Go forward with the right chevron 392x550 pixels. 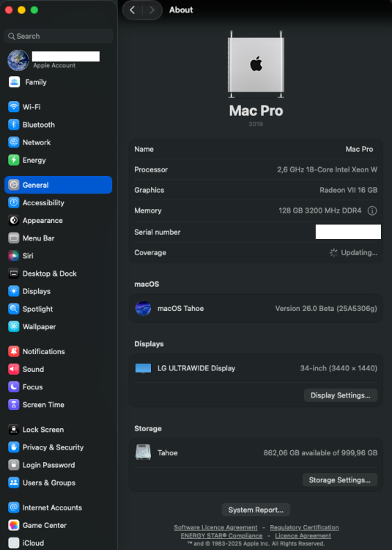point(152,10)
